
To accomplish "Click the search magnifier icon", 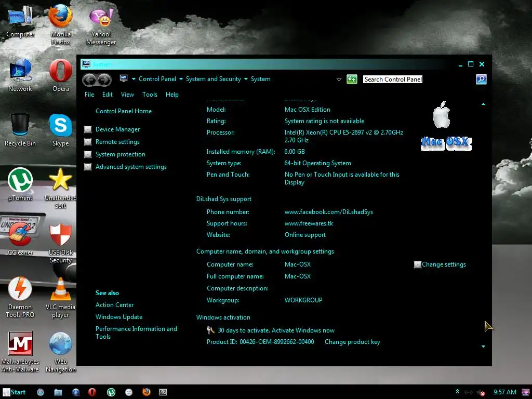I will [x=481, y=79].
